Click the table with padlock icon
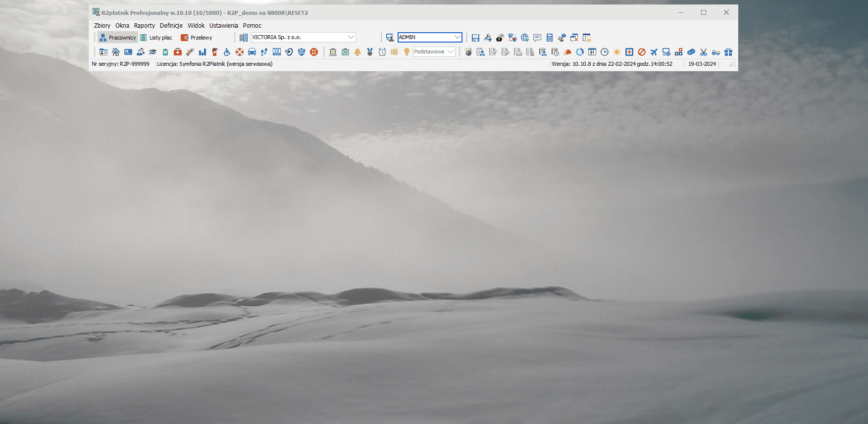Viewport: 868px width, 424px height. tap(587, 38)
